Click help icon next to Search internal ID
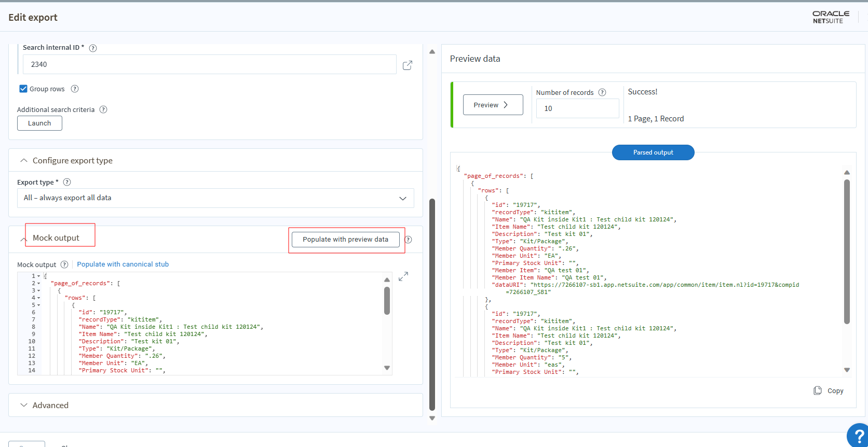Viewport: 868px width, 447px height. (x=93, y=48)
